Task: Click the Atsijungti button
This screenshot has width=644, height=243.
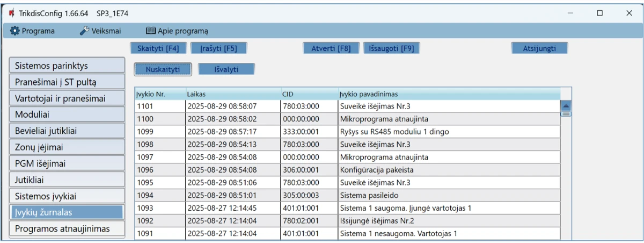Action: [x=539, y=48]
